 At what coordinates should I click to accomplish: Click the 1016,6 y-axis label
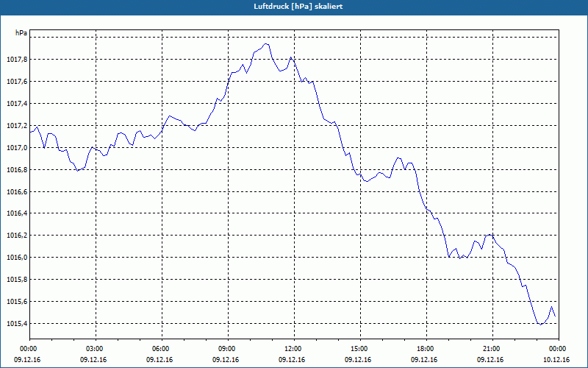point(17,192)
